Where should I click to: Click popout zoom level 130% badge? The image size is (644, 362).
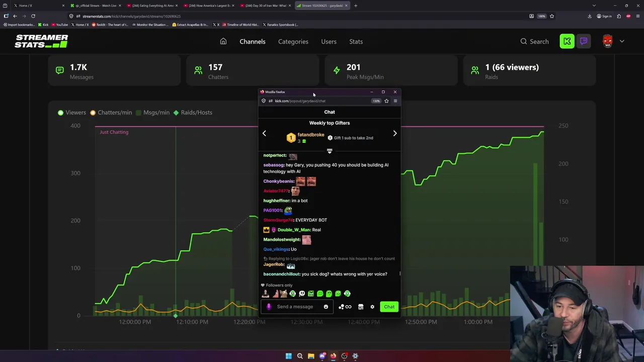(376, 101)
